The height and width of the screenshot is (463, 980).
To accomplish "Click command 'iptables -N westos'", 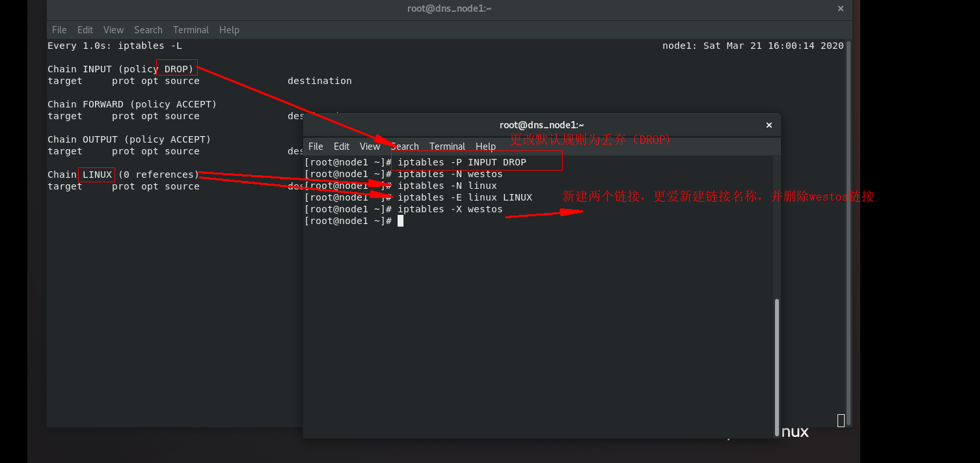I will click(x=450, y=174).
